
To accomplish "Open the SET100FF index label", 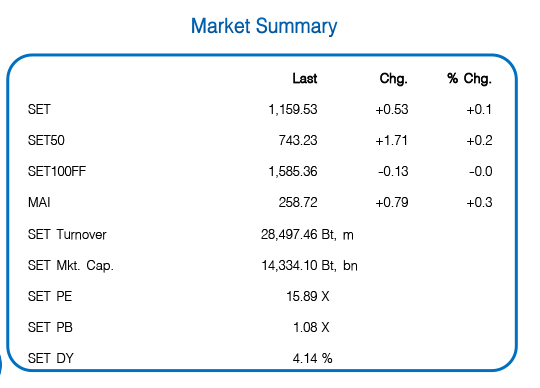I will pyautogui.click(x=57, y=171).
